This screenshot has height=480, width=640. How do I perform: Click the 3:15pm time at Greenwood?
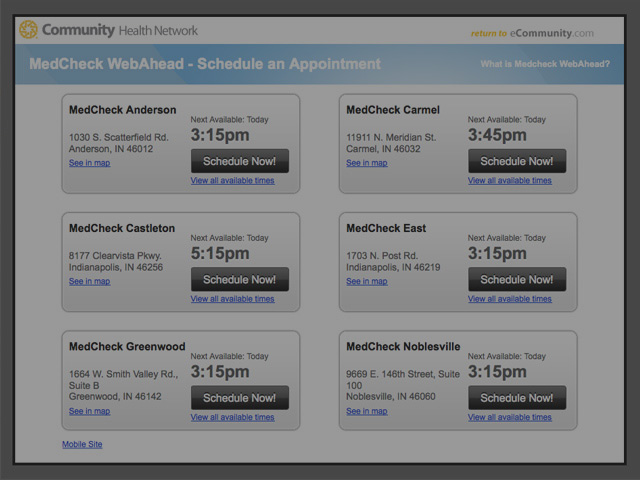[220, 372]
